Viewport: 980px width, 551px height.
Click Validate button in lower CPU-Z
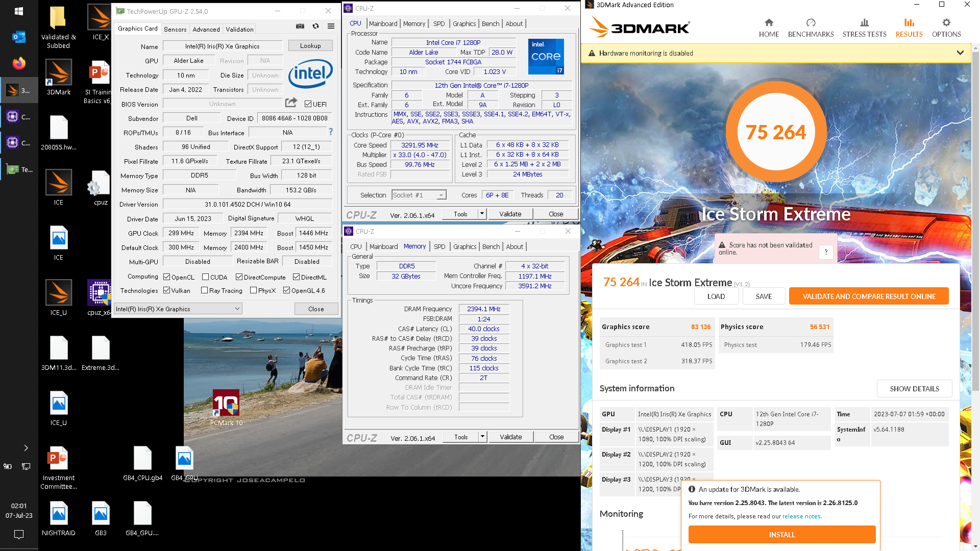[510, 437]
